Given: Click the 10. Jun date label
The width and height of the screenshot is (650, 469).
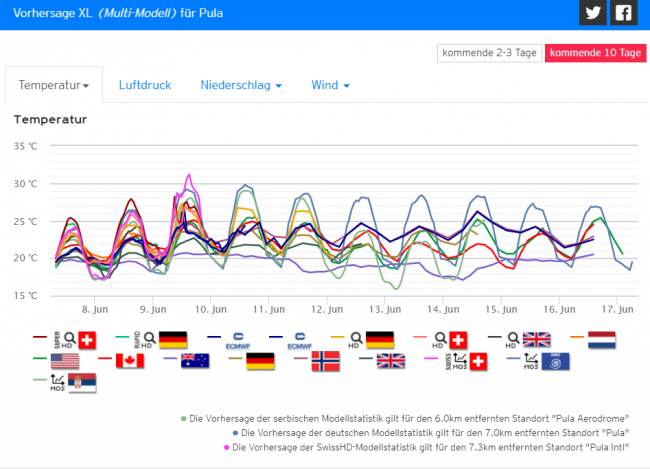Looking at the screenshot, I should [x=211, y=309].
